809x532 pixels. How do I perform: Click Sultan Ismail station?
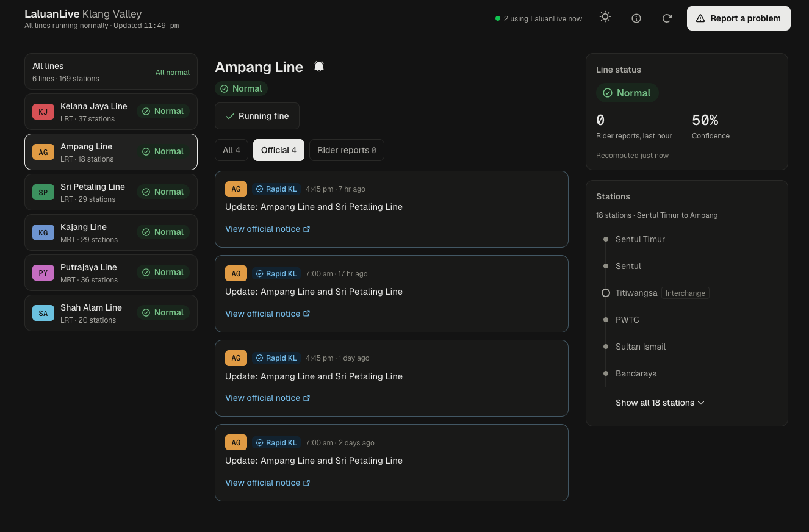pyautogui.click(x=641, y=347)
